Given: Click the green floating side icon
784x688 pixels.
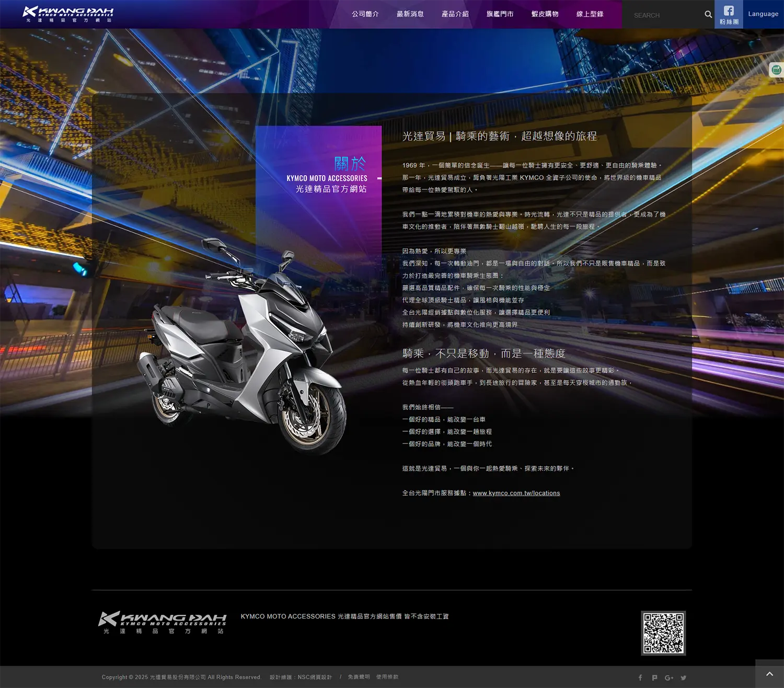Looking at the screenshot, I should pyautogui.click(x=777, y=70).
